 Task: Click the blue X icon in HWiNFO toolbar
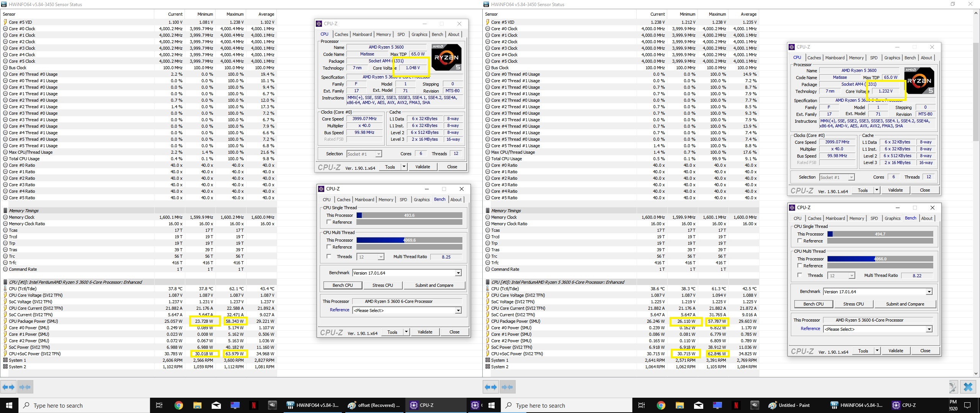[x=968, y=387]
